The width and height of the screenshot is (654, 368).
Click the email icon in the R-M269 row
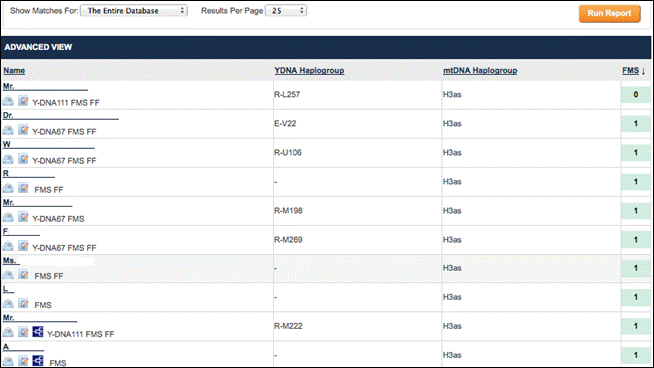(x=8, y=246)
